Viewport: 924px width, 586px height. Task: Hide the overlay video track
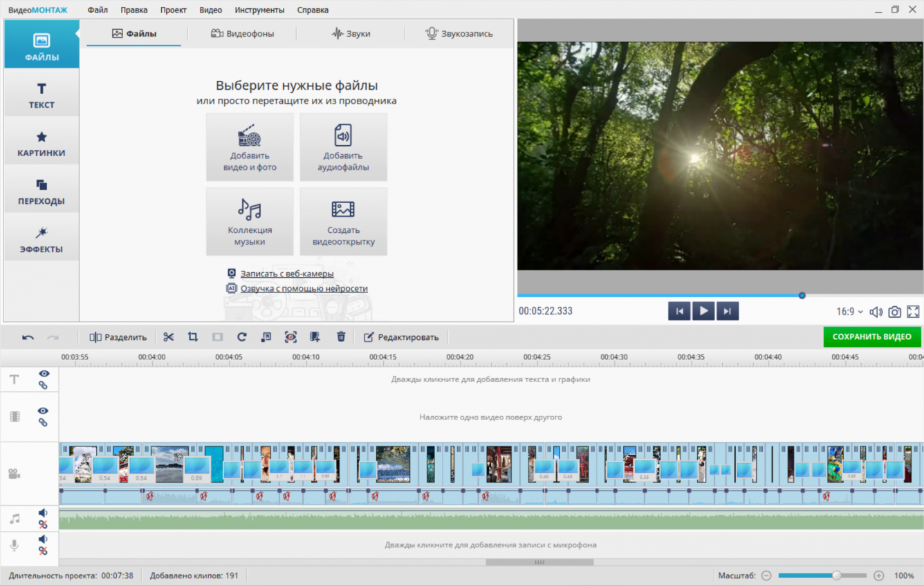(x=43, y=411)
